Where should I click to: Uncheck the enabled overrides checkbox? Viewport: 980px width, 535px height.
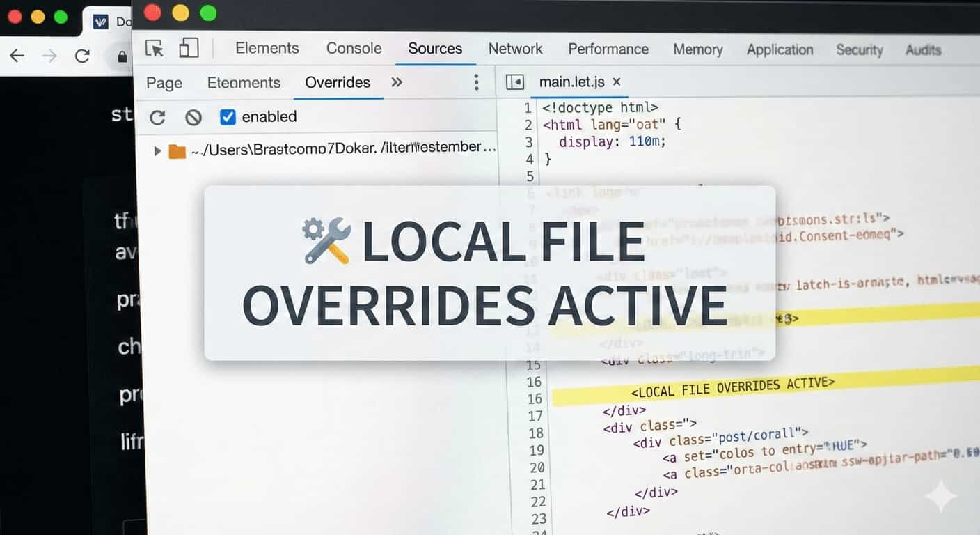(228, 116)
